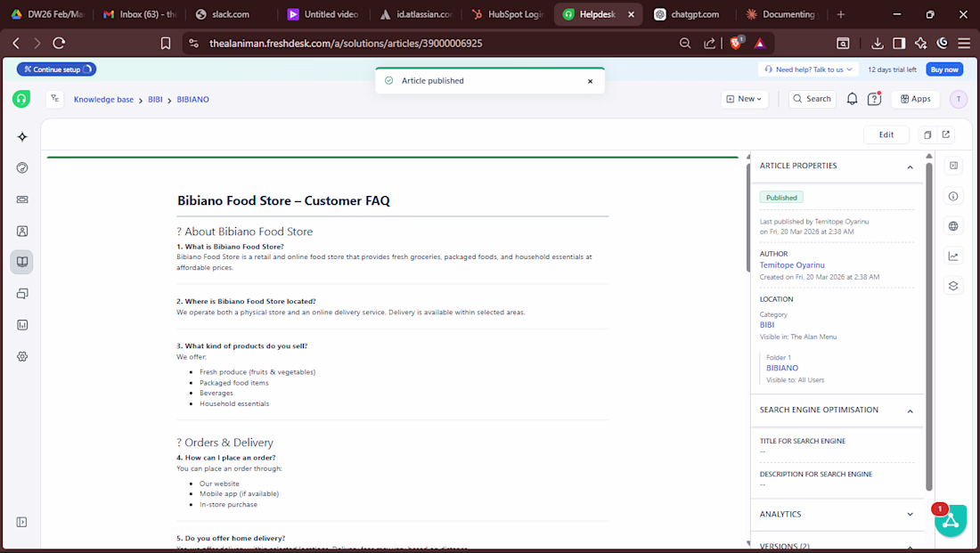Open a new browser tab
This screenshot has width=980, height=553.
coord(841,14)
